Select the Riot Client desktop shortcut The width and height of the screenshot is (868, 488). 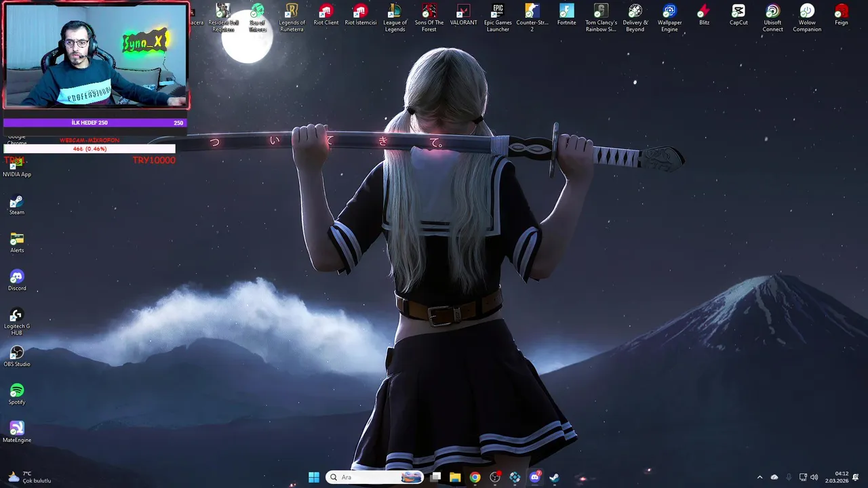326,15
